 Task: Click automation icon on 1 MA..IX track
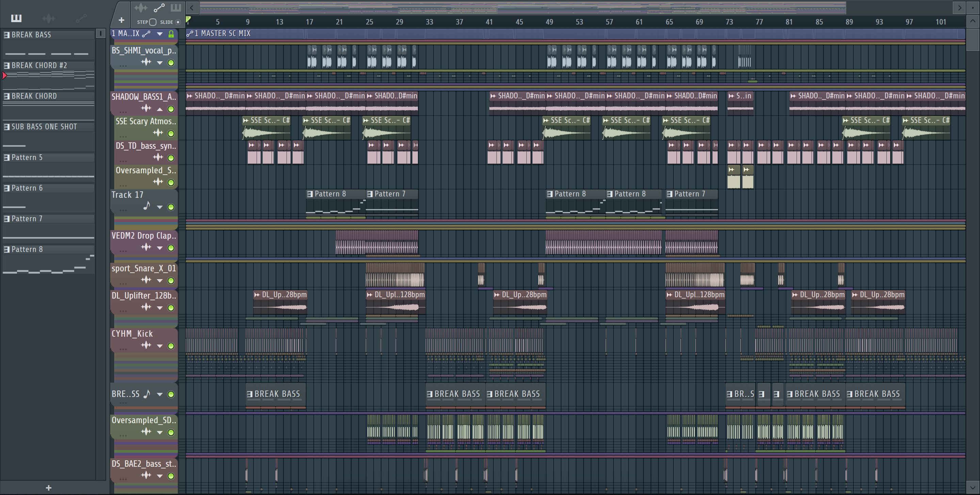[x=146, y=34]
